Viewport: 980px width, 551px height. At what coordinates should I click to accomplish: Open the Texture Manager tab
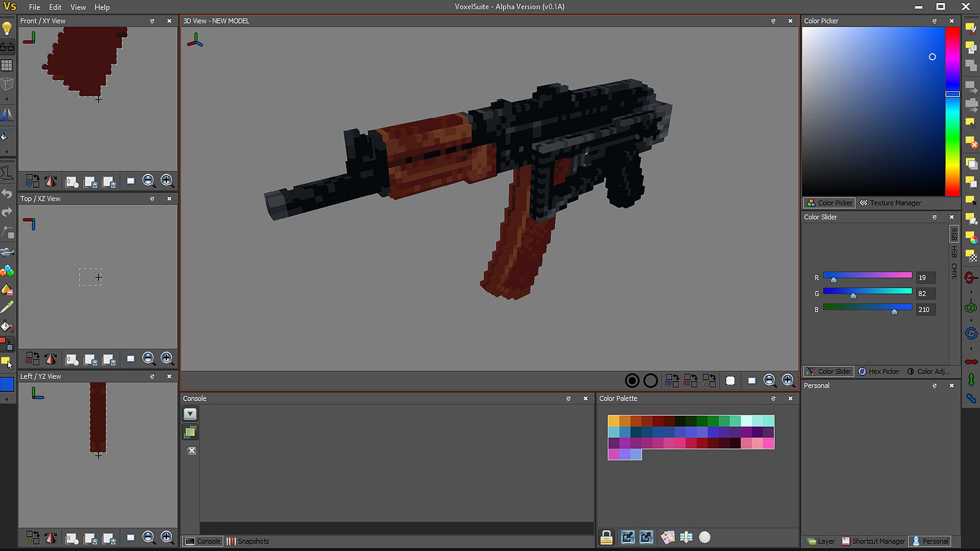pos(891,203)
